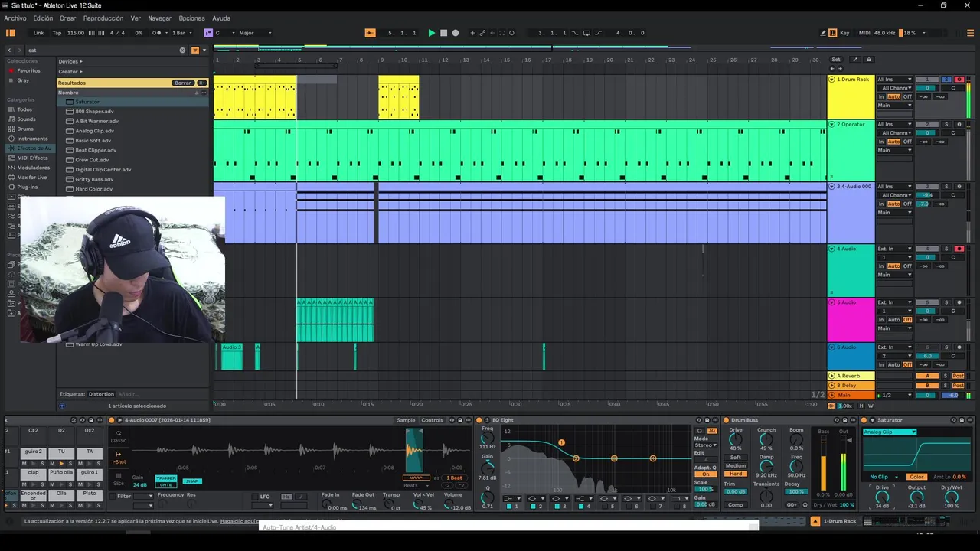Image resolution: width=980 pixels, height=551 pixels.
Task: Click the Key map mode button
Action: [x=844, y=33]
